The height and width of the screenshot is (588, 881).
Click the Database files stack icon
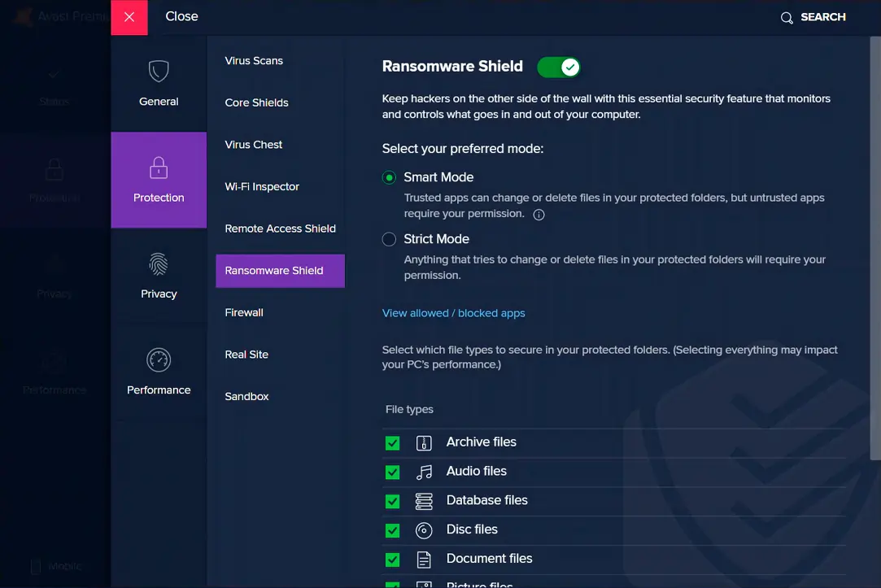pos(424,501)
